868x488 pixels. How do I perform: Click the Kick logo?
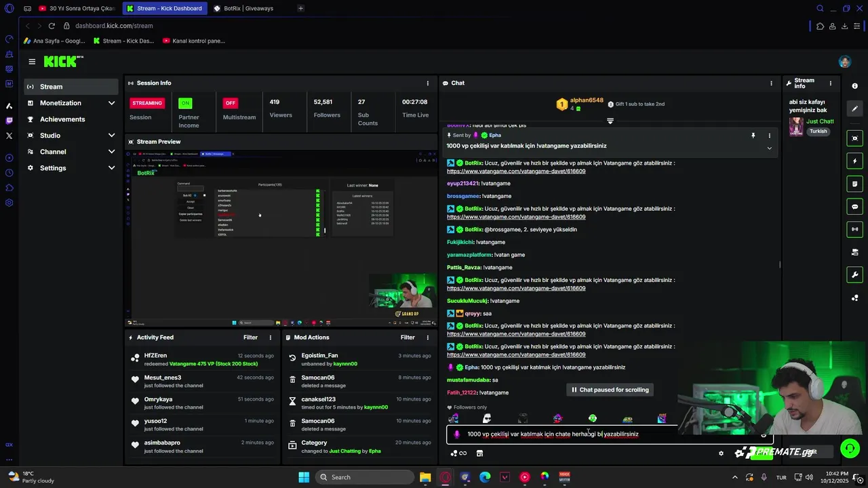click(x=62, y=62)
